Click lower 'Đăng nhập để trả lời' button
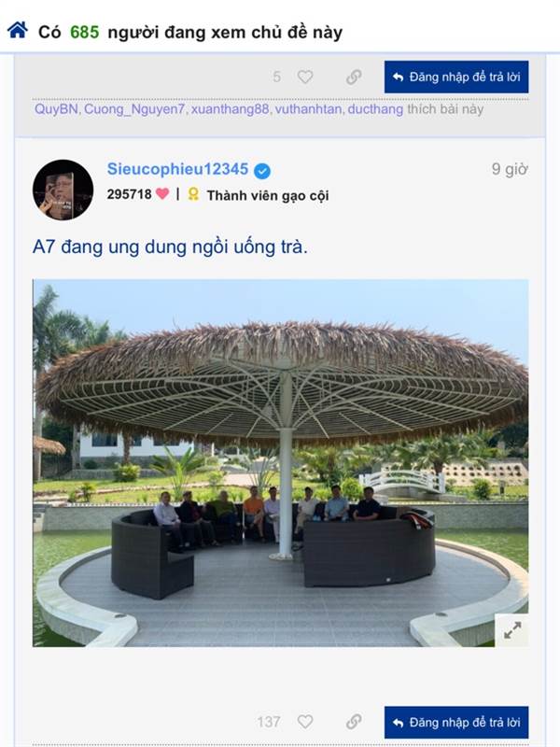The height and width of the screenshot is (747, 560). [456, 722]
